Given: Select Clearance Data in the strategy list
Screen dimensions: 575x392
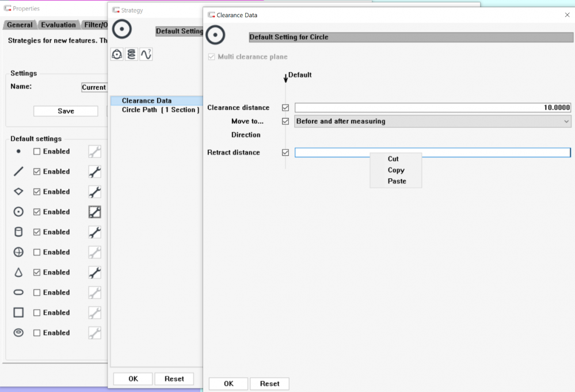Looking at the screenshot, I should pos(146,101).
